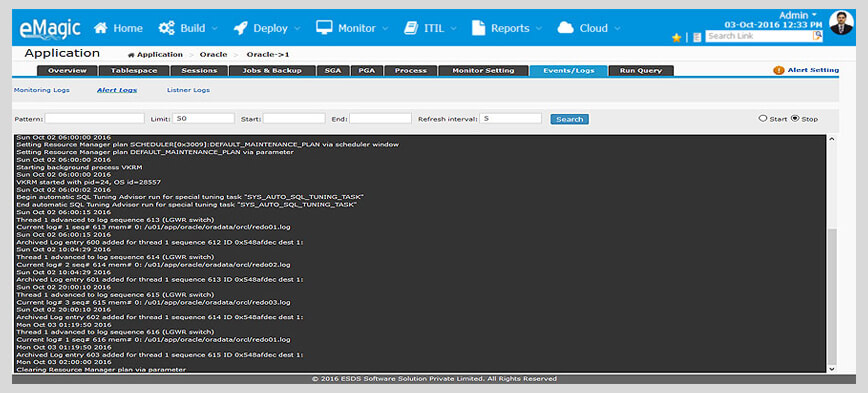Click the Reports document icon
Screen dimensions: 868x393
(x=478, y=28)
